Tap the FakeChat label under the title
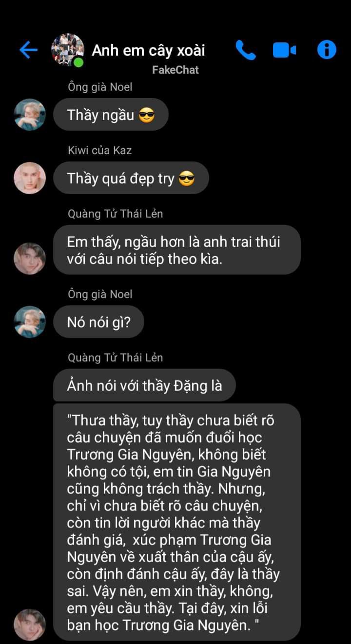The height and width of the screenshot is (644, 351). (x=175, y=70)
